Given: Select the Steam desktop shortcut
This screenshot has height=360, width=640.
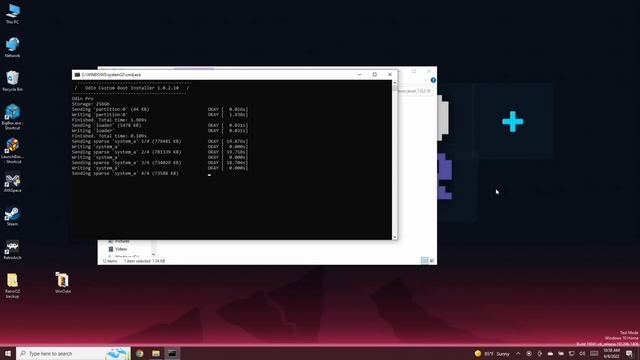Looking at the screenshot, I should pyautogui.click(x=12, y=216).
